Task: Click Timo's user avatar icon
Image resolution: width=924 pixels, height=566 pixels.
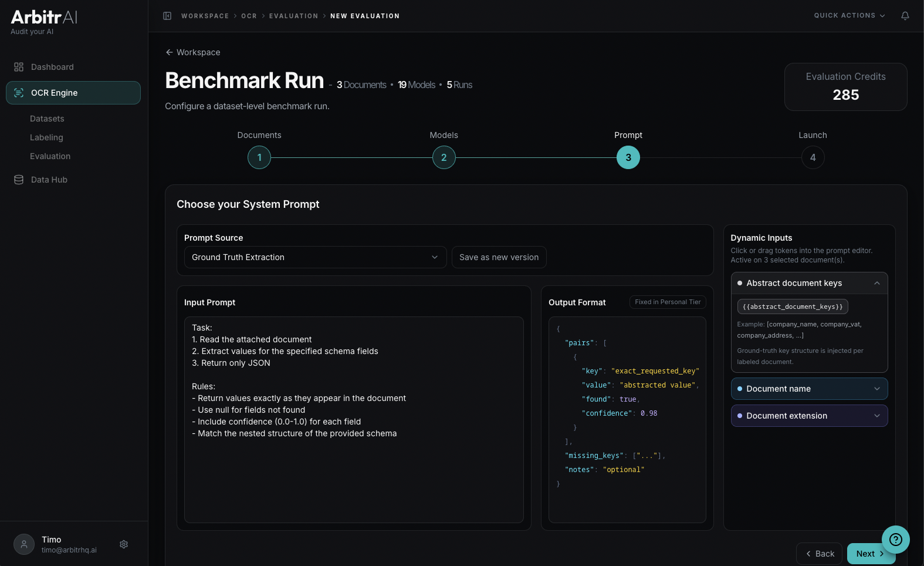Action: pos(24,544)
